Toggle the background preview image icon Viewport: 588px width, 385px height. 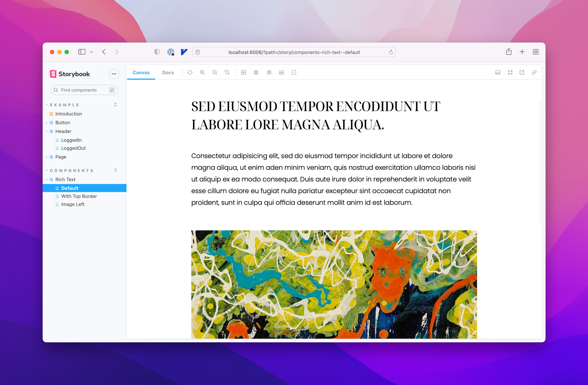pos(244,72)
